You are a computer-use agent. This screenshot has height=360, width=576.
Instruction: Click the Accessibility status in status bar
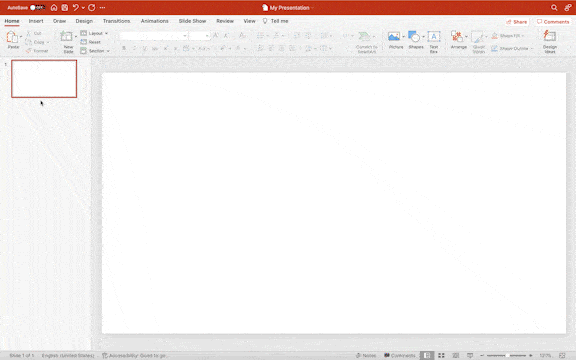click(134, 356)
